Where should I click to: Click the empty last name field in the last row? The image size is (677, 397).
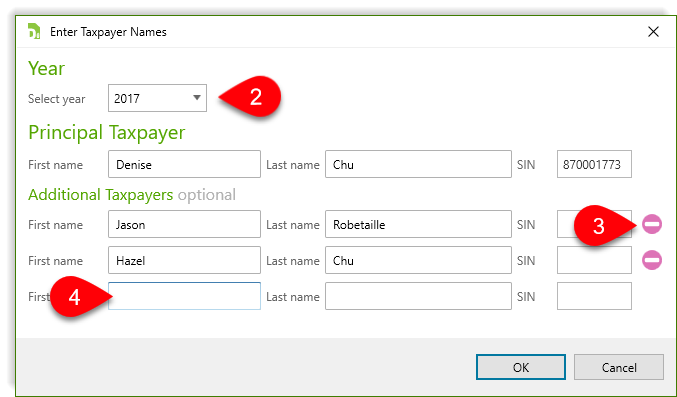(418, 296)
